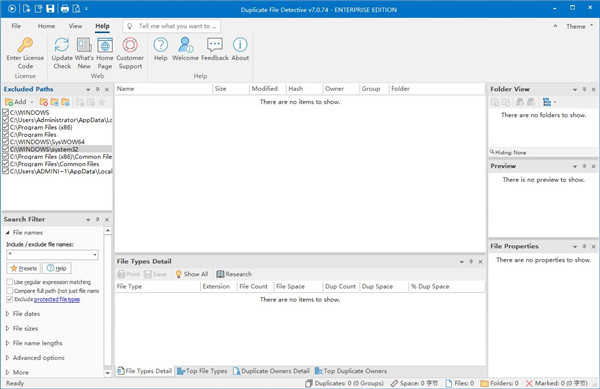This screenshot has height=389, width=600.
Task: Click the Welcome person icon
Action: point(185,45)
